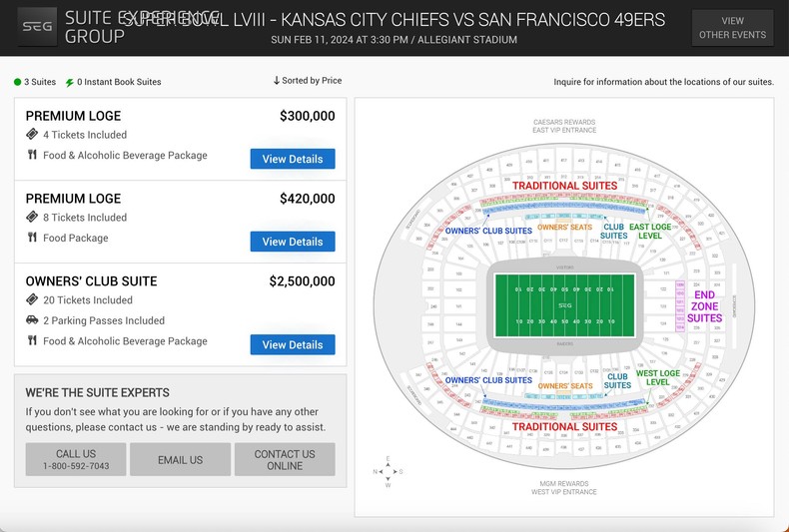Viewport: 789px width, 532px height.
Task: View details for the $300,000 Premium Loge
Action: coord(293,159)
